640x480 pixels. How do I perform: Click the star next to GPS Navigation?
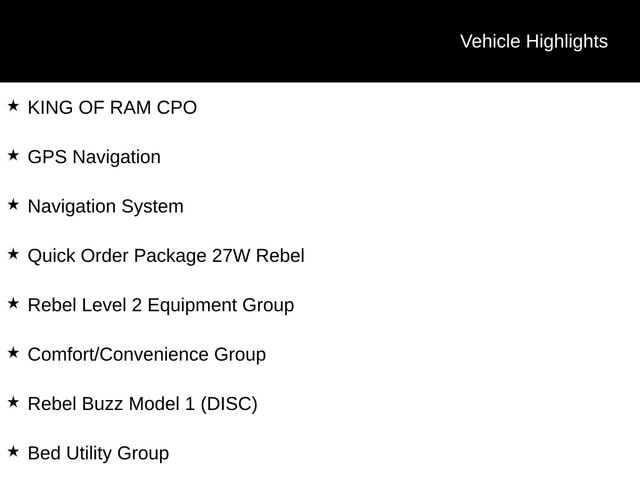tap(13, 156)
